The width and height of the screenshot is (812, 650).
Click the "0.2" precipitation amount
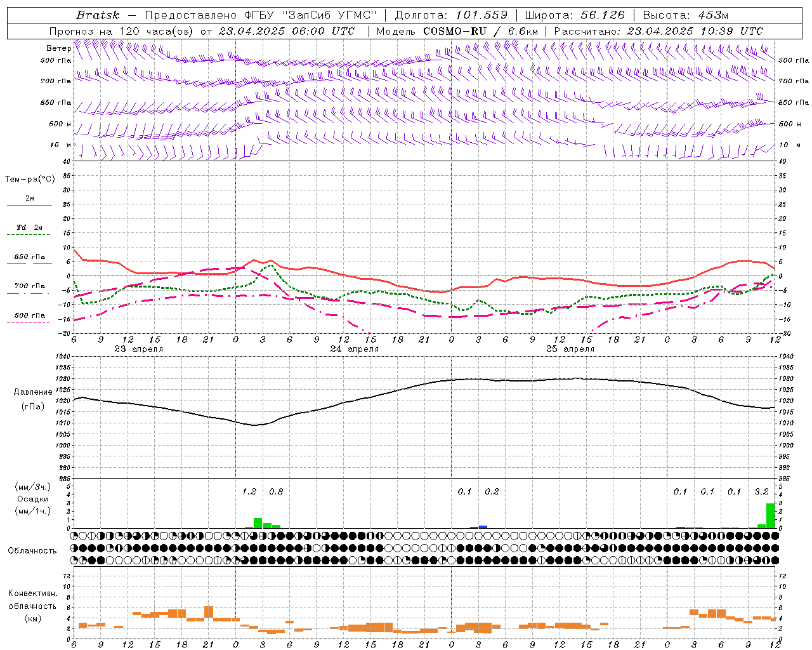492,491
